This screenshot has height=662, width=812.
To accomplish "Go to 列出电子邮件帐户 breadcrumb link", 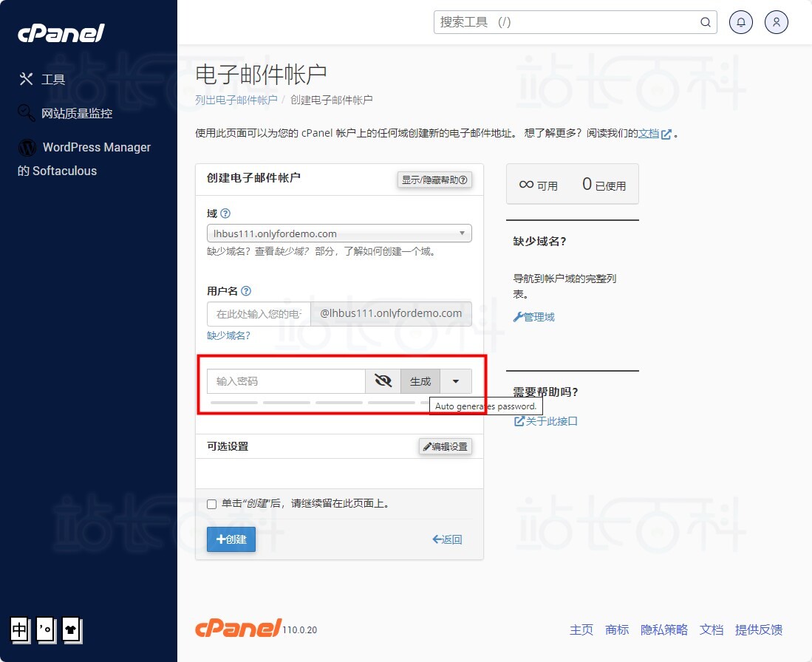I will [236, 100].
